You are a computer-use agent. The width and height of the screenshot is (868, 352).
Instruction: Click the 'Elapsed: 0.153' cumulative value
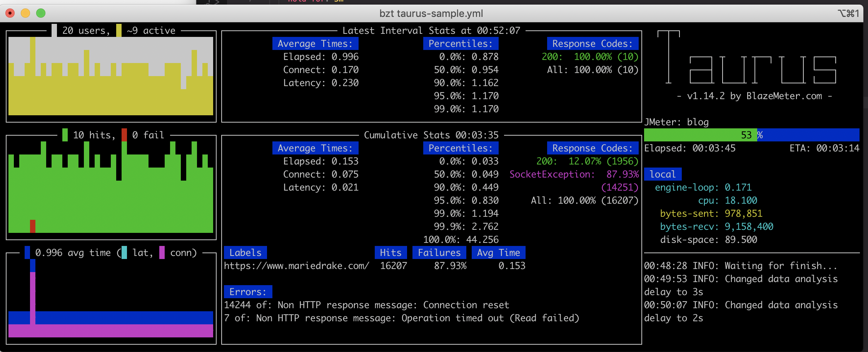coord(321,161)
